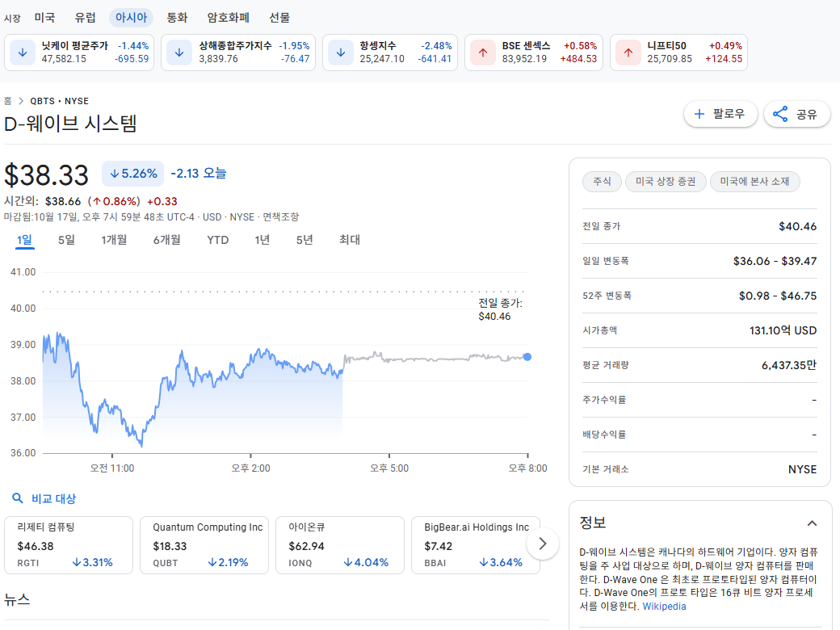Click the Hang Seng down-arrow icon
This screenshot has width=840, height=630.
pos(341,52)
